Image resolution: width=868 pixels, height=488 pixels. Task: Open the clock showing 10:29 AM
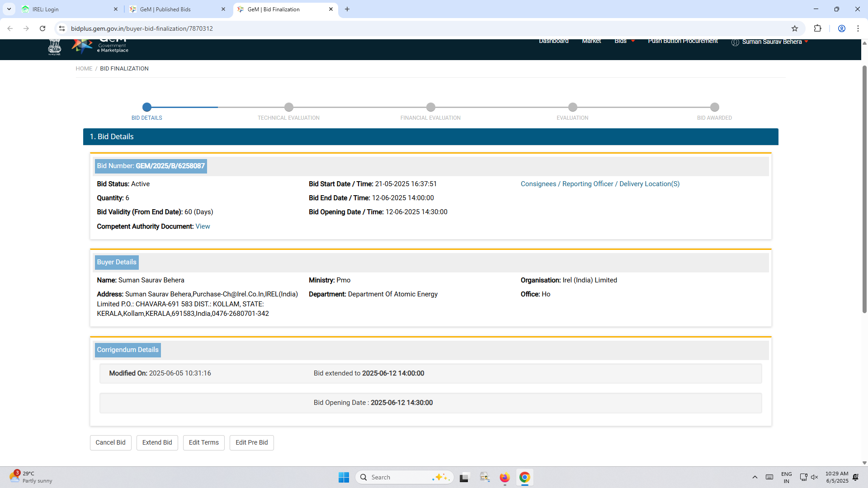coord(837,477)
